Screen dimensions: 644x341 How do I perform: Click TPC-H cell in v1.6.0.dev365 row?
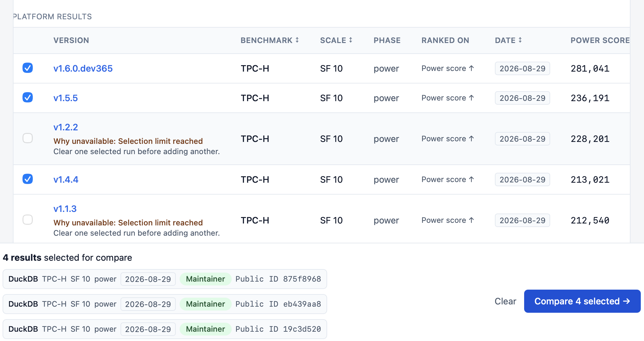click(x=255, y=68)
